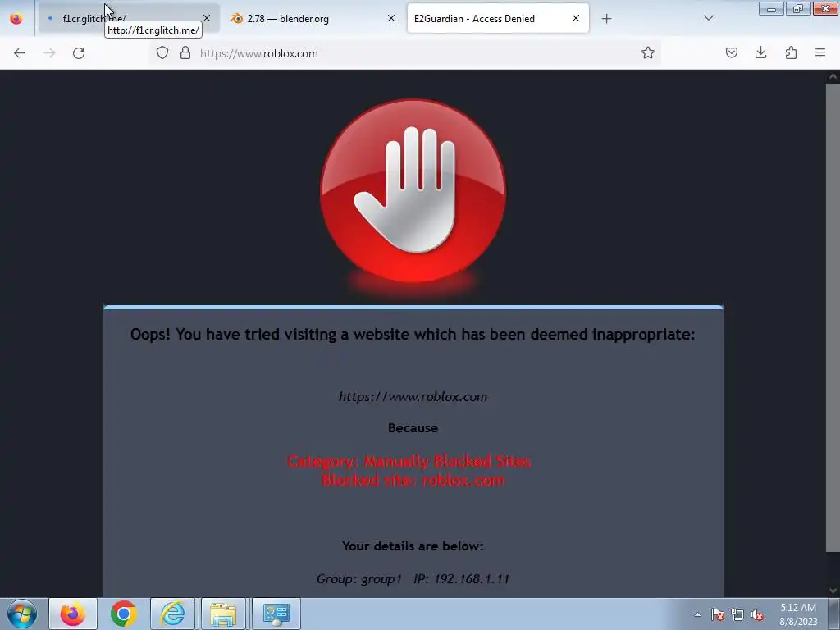Bookmark this page with the star
This screenshot has width=840, height=630.
(648, 52)
